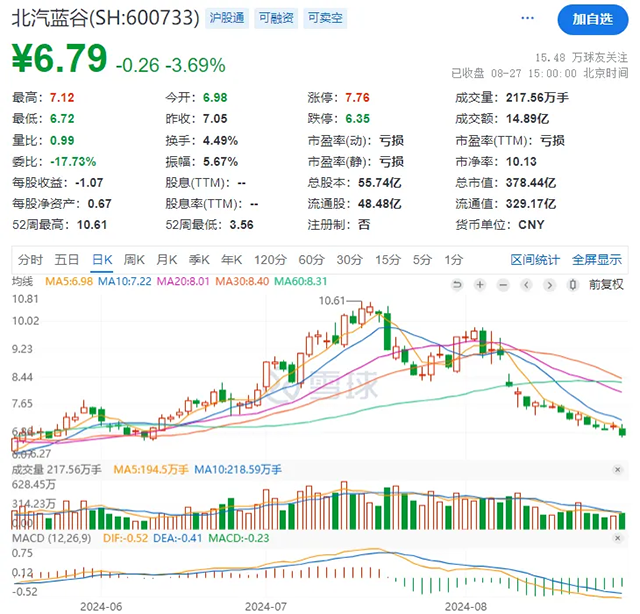Zoom out chart with minus icon
The width and height of the screenshot is (640, 614).
tap(503, 285)
